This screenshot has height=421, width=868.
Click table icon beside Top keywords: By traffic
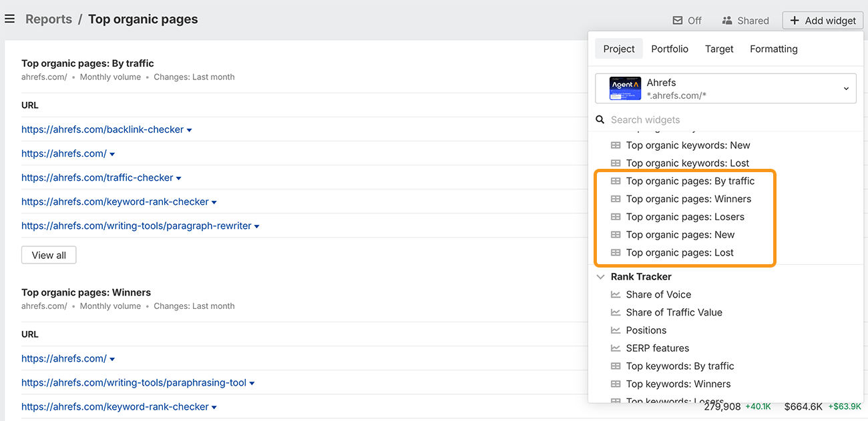pos(616,366)
